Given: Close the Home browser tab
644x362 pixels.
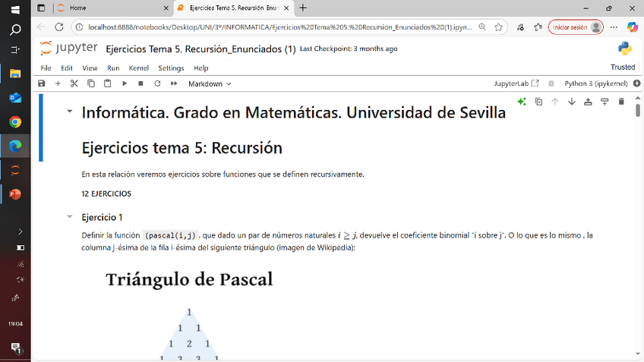Looking at the screenshot, I should pos(166,8).
